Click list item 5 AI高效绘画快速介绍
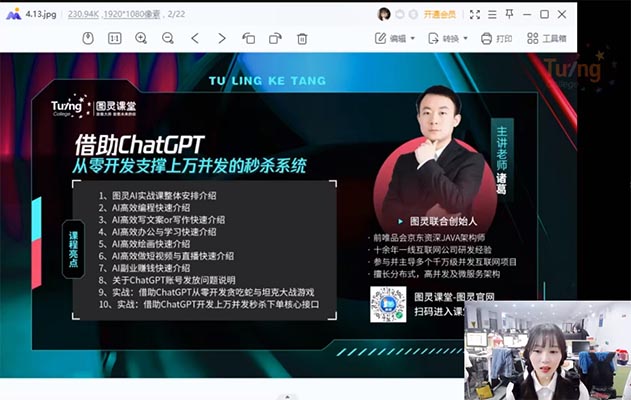 click(x=144, y=244)
